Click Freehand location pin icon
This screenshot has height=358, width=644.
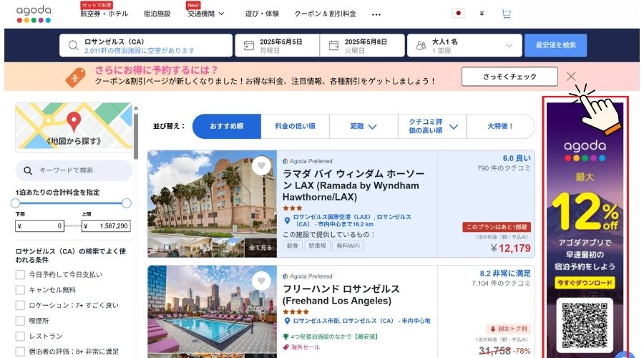(x=287, y=321)
